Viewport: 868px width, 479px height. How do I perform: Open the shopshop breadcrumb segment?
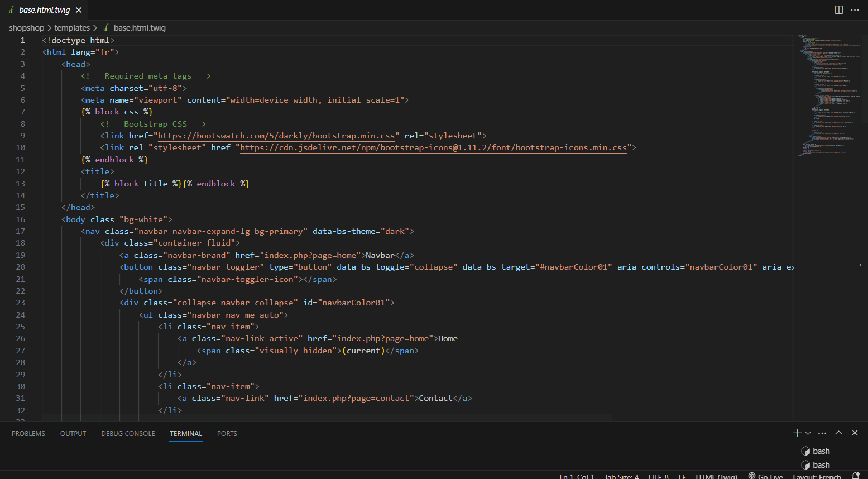click(x=26, y=28)
